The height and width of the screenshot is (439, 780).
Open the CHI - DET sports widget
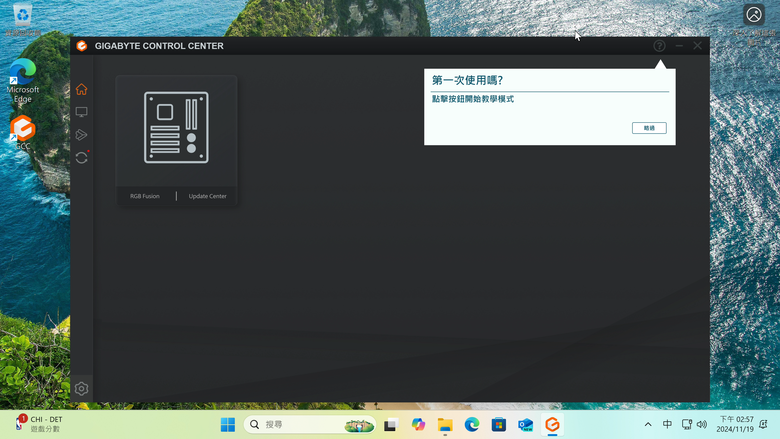pyautogui.click(x=39, y=424)
